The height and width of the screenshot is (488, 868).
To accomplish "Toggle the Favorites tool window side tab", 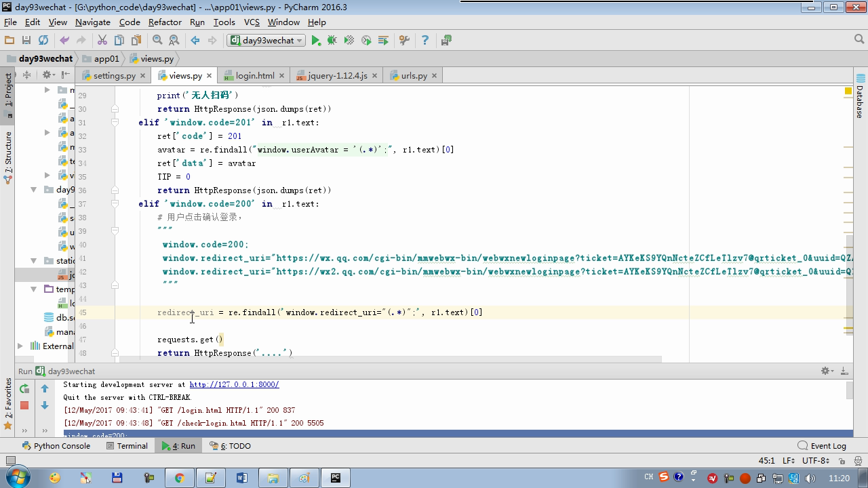I will tap(8, 401).
